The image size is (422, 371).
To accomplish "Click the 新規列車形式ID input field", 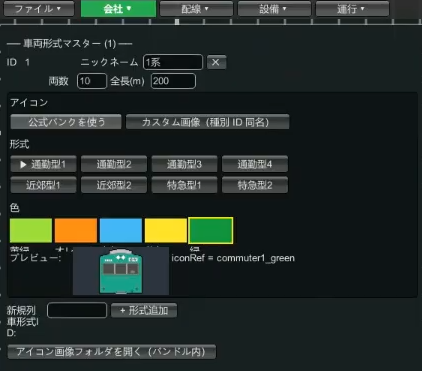I will coord(77,310).
